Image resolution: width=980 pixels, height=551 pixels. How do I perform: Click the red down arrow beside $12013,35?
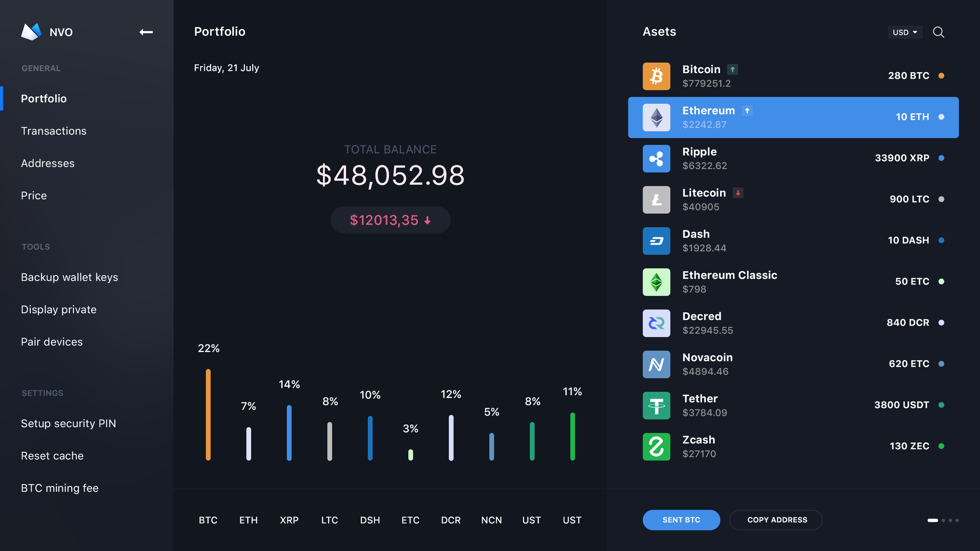[x=427, y=220]
